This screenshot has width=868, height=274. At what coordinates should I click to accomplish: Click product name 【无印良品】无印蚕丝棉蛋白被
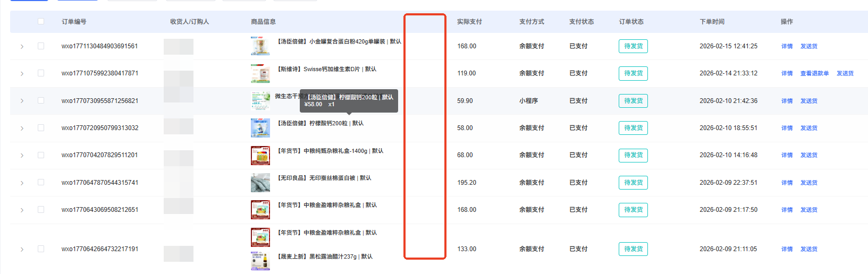[x=324, y=178]
